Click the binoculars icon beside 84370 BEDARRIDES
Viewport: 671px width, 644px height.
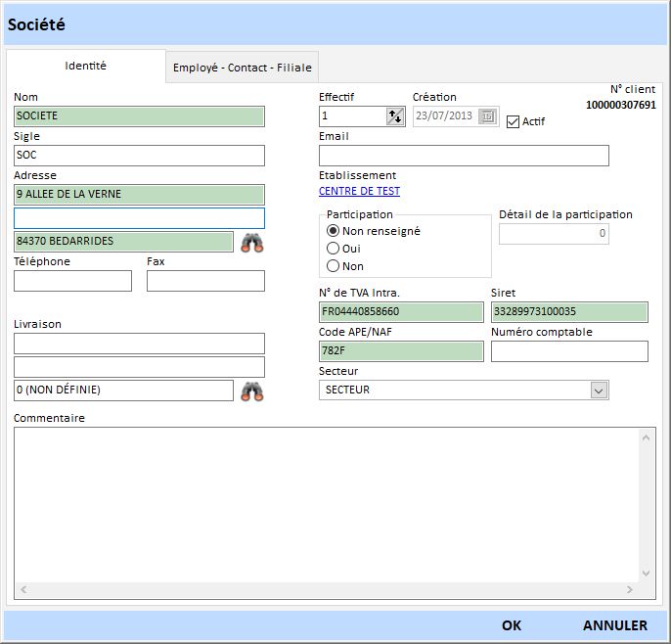tap(252, 243)
